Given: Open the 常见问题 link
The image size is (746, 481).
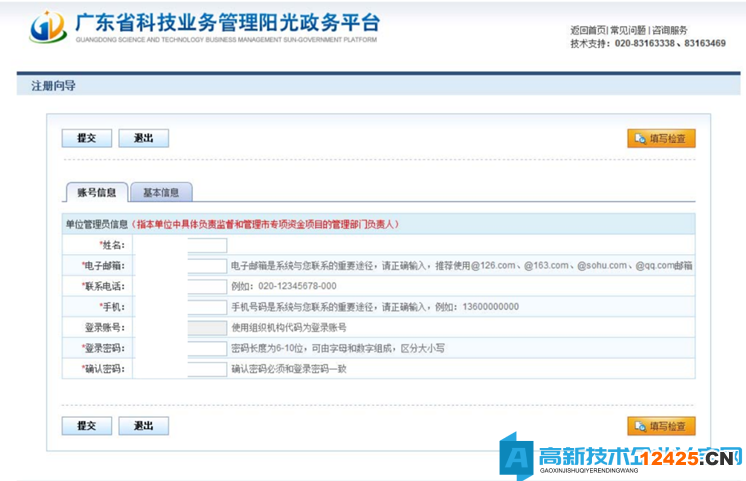Looking at the screenshot, I should 628,30.
